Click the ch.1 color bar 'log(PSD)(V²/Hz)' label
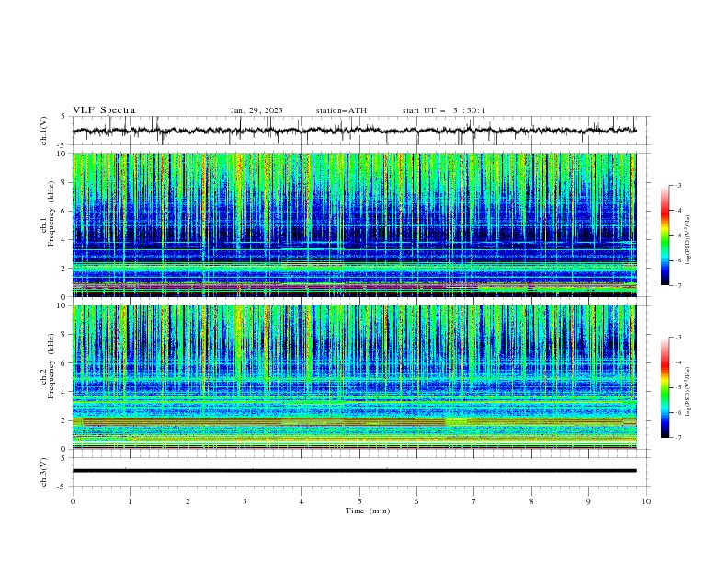This screenshot has height=563, width=728. point(688,240)
